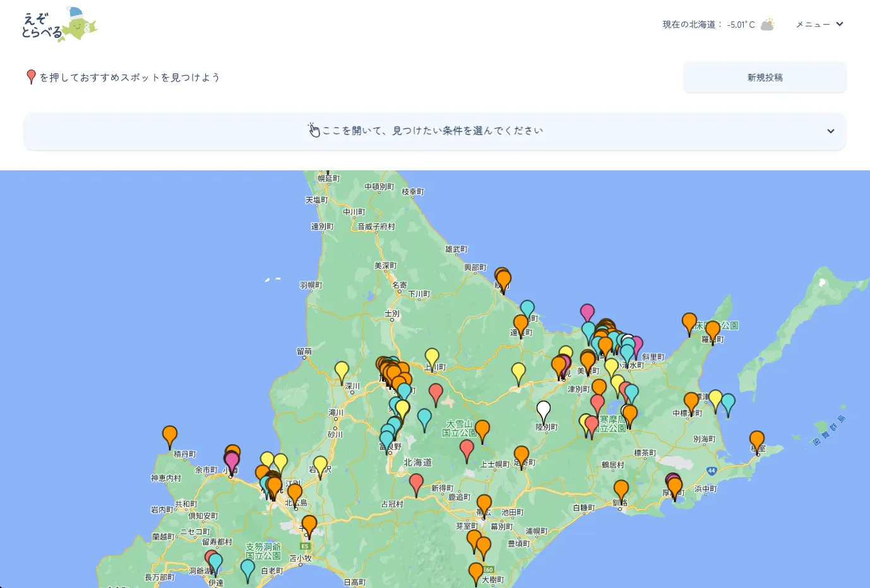
Task: Select the orange pin above 積丹町
Action: 169,435
